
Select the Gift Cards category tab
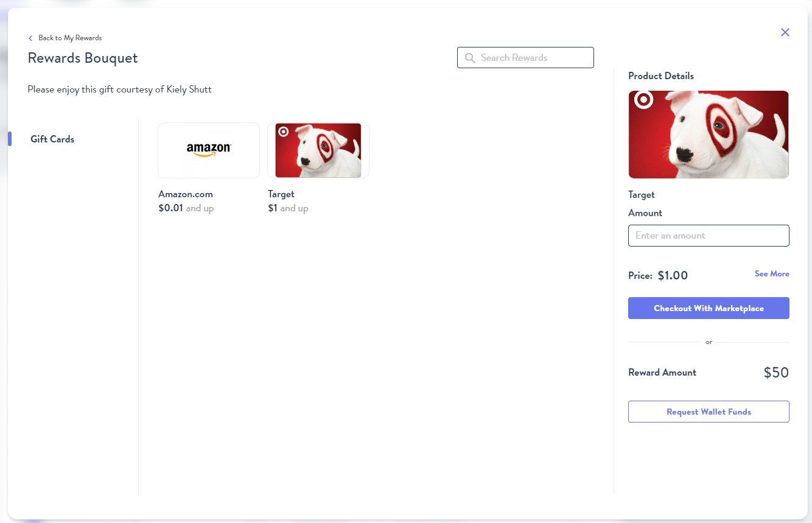52,139
